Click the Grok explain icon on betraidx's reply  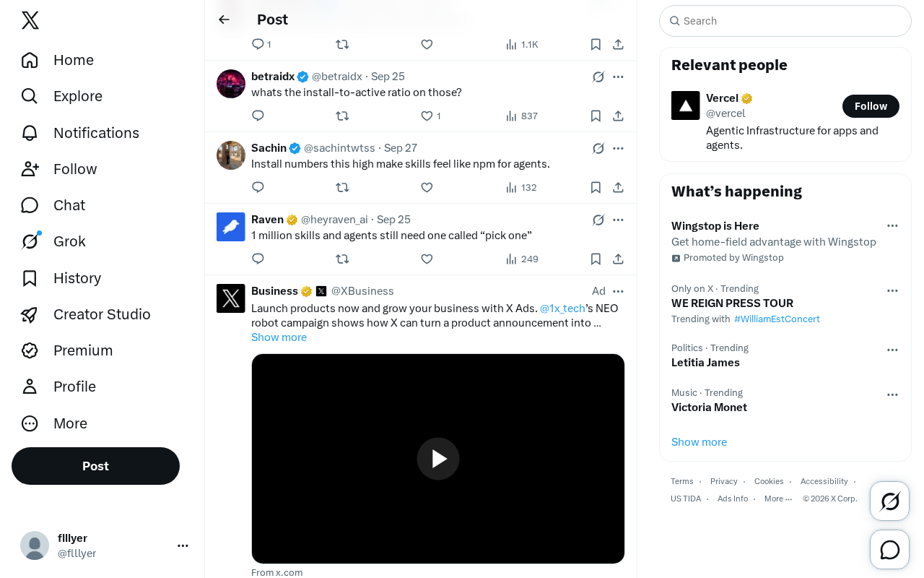pyautogui.click(x=598, y=77)
